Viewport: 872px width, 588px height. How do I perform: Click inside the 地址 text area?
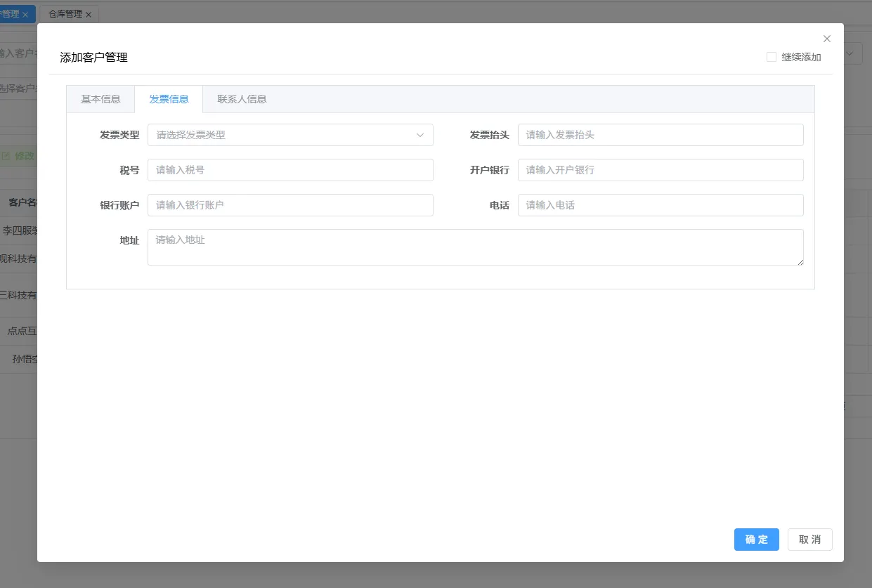(475, 247)
